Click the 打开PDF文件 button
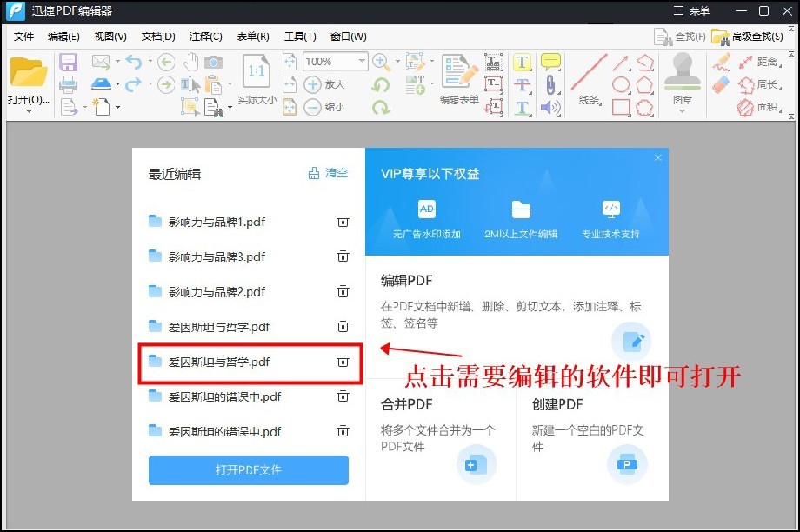800x532 pixels. tap(248, 470)
